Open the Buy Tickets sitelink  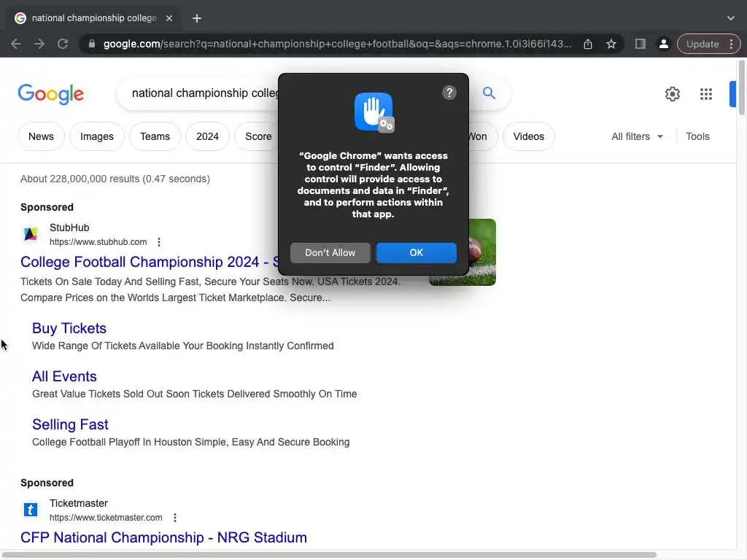[x=69, y=329]
